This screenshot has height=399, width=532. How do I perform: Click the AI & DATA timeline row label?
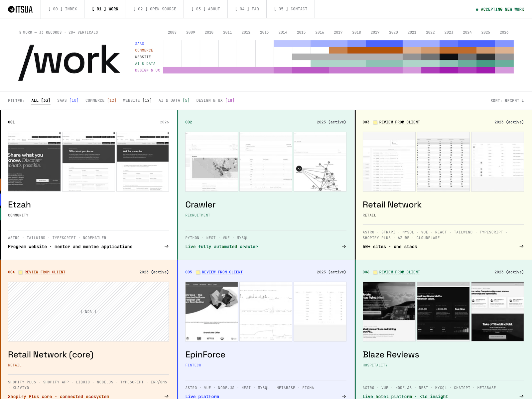coord(145,64)
